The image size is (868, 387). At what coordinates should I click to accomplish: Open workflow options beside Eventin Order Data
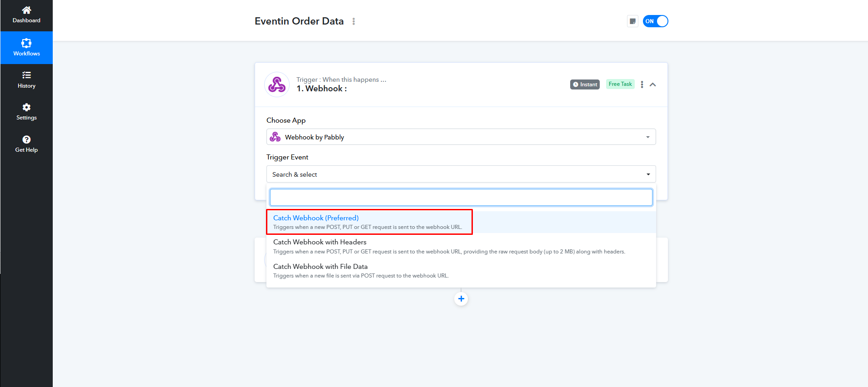click(x=354, y=21)
